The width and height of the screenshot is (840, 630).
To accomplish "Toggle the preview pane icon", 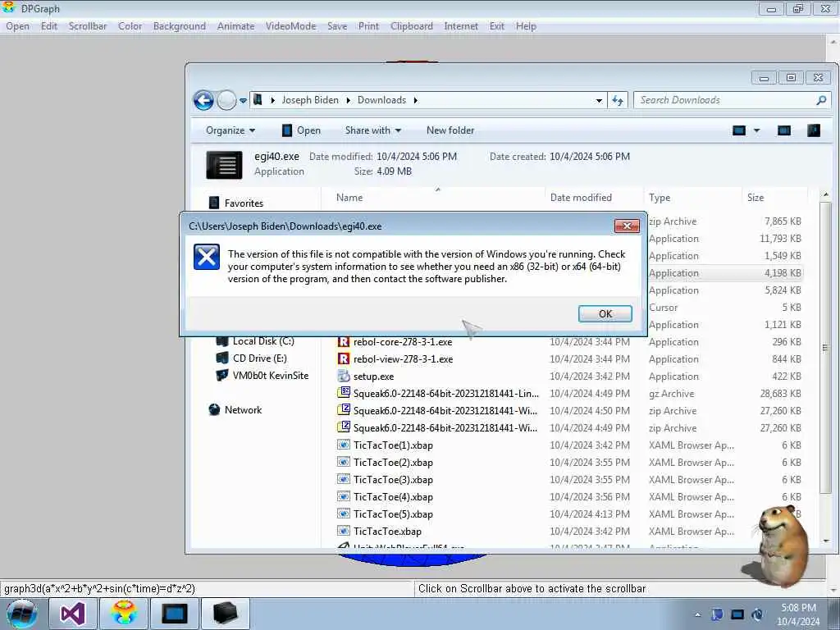I will coord(783,130).
